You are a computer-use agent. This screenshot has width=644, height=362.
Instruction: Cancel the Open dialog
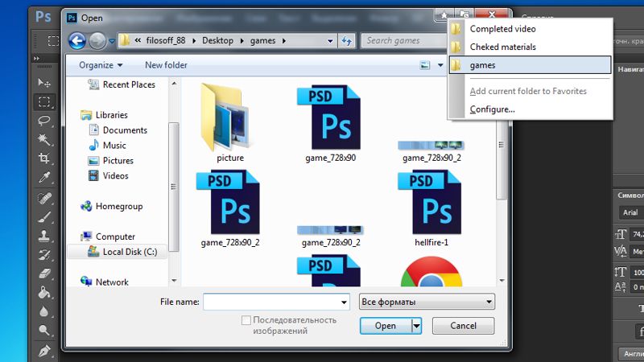[464, 326]
